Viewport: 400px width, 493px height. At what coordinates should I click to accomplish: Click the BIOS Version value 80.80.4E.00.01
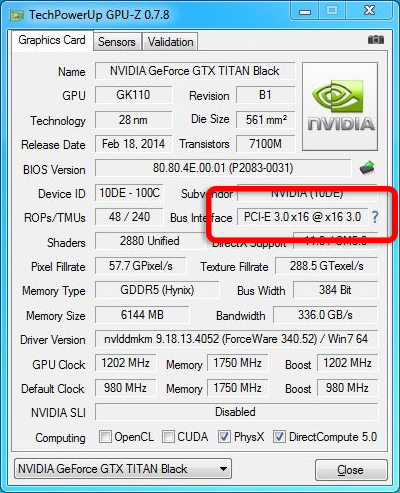(223, 168)
